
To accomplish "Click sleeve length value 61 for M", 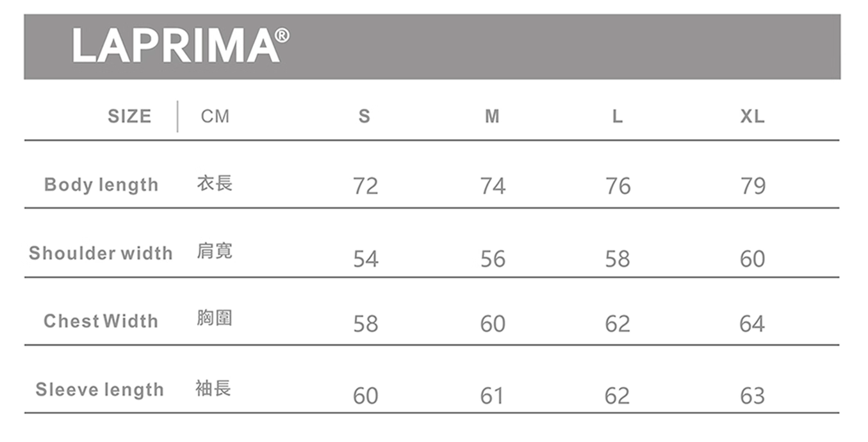I will click(492, 397).
